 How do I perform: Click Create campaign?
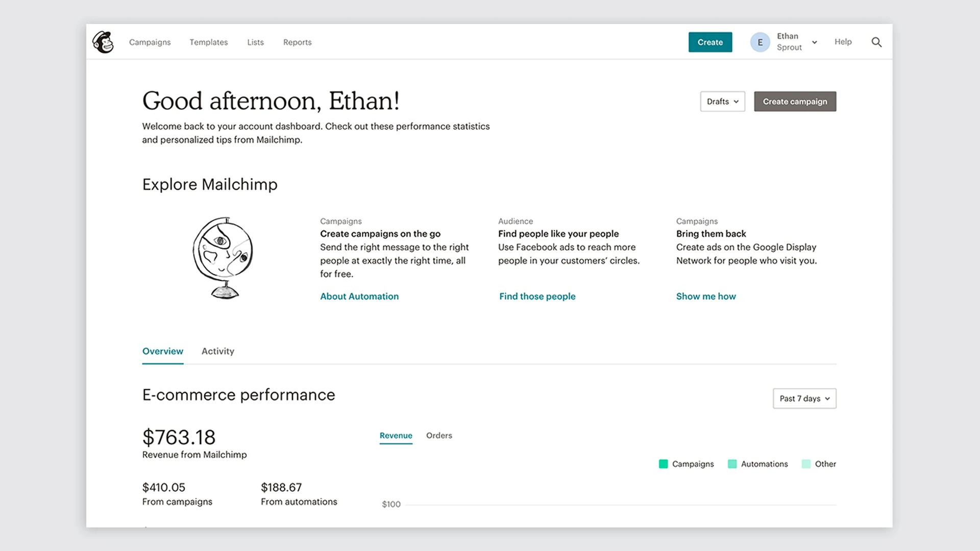pos(795,102)
